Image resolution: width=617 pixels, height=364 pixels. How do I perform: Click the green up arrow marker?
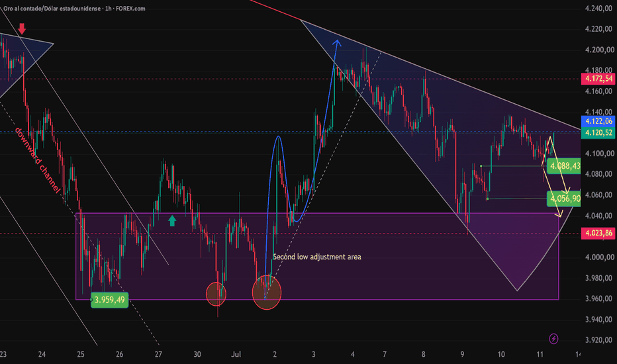pyautogui.click(x=172, y=220)
